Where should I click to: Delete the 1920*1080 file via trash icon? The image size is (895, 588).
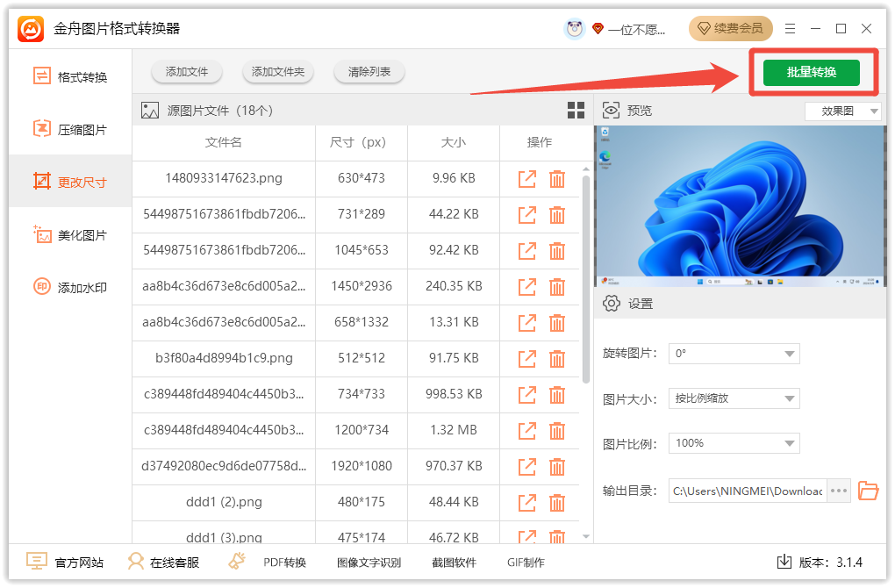pyautogui.click(x=557, y=466)
